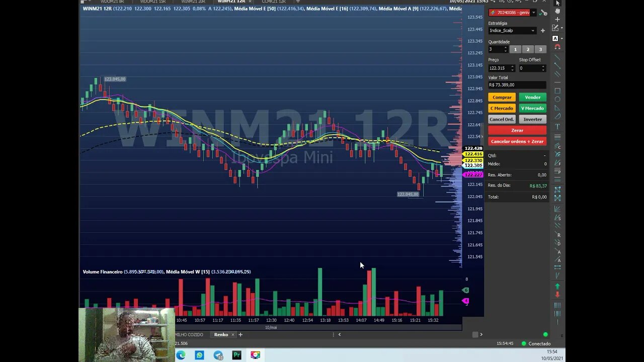Set quantity preset 3

click(x=540, y=49)
